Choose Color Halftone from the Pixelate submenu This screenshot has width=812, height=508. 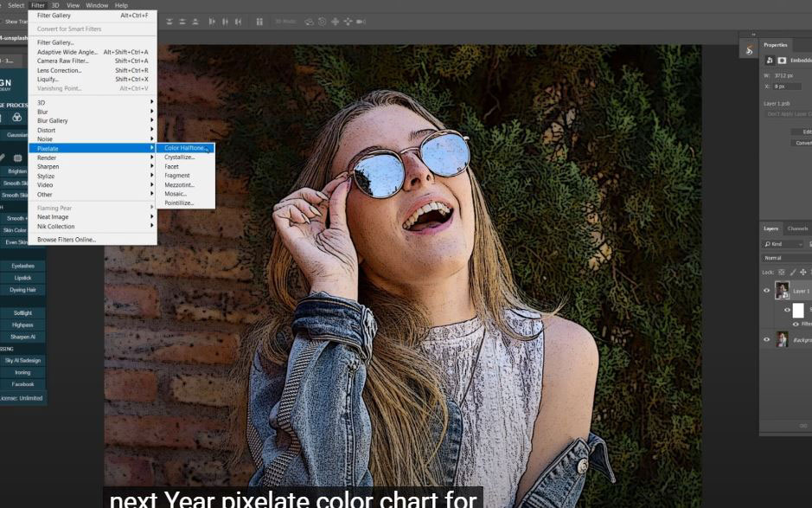click(x=185, y=148)
